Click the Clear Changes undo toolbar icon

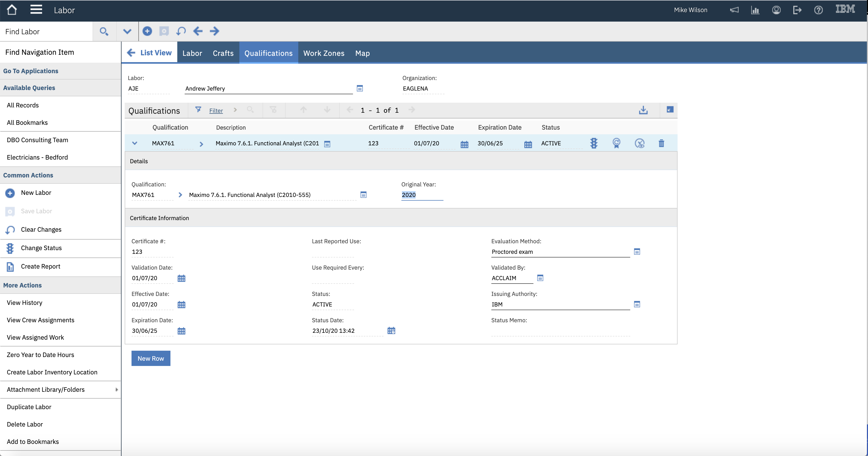tap(181, 31)
